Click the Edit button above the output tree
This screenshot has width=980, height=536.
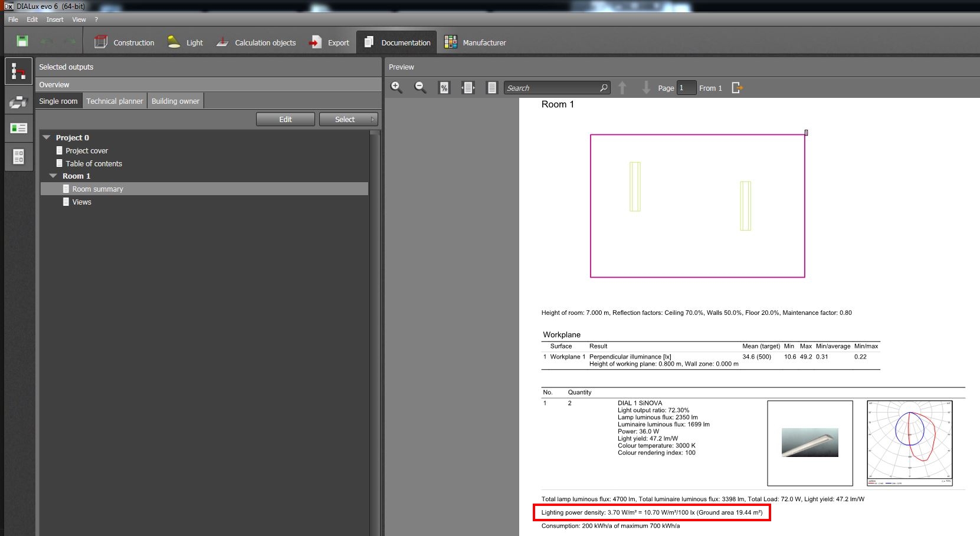pos(285,119)
